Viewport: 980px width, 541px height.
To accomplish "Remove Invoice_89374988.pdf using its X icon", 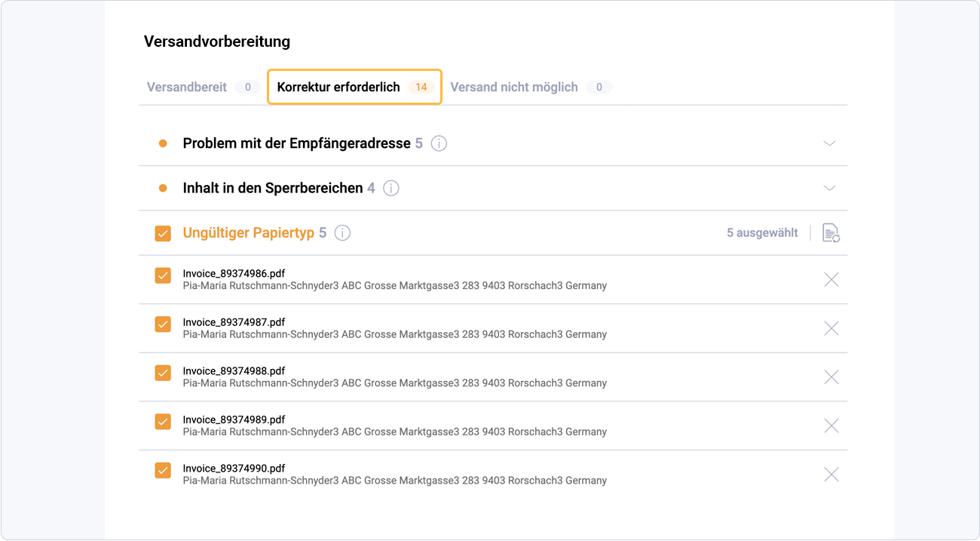I will pyautogui.click(x=831, y=377).
